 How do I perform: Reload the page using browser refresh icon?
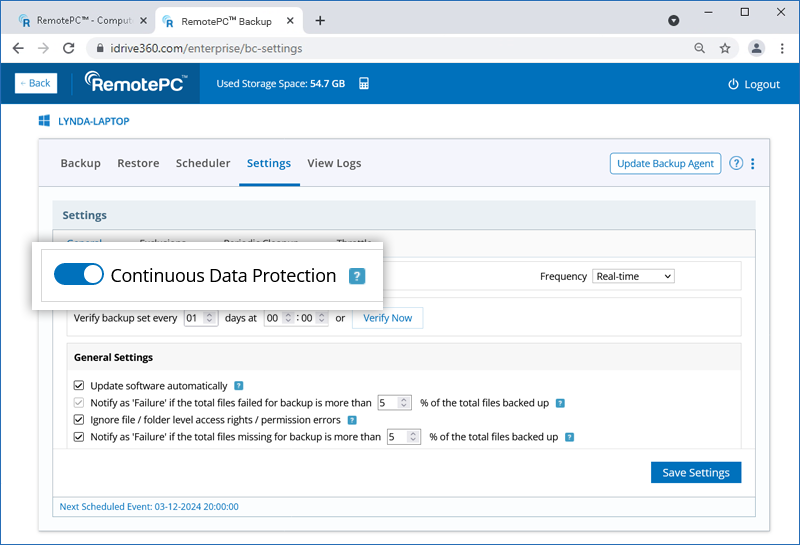click(x=69, y=48)
